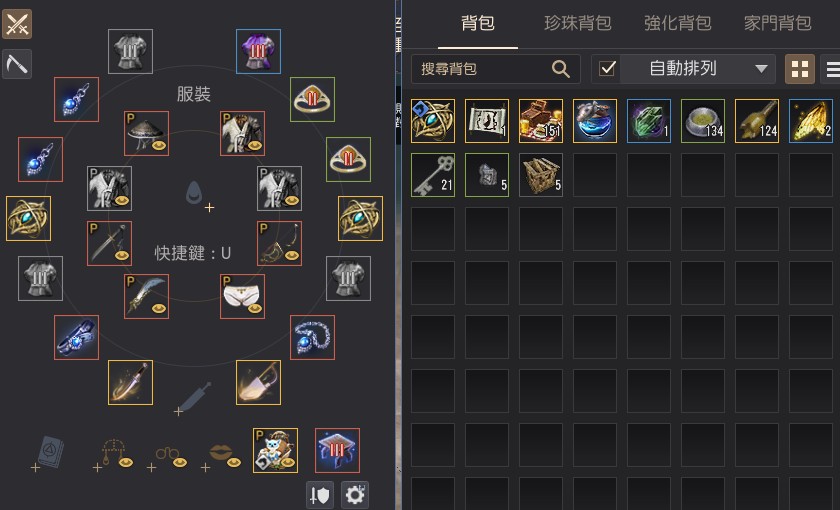Click the sword and shield icon button
840x510 pixels.
tap(320, 494)
